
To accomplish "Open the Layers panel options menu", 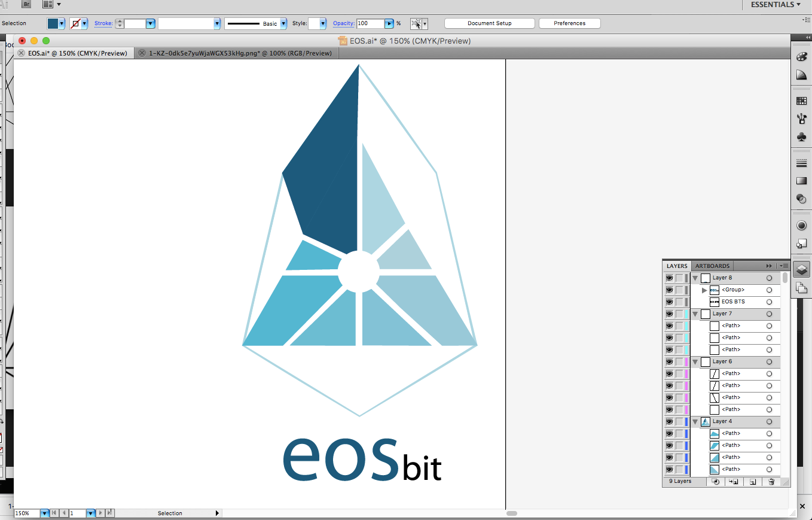I will pos(784,266).
